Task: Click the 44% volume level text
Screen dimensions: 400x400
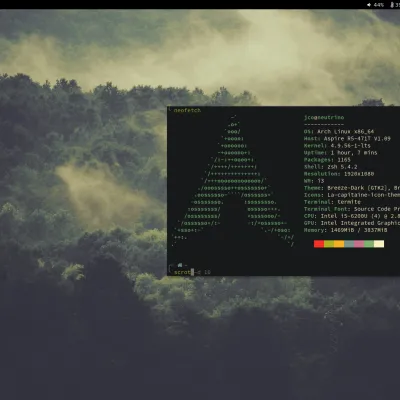Action: point(379,5)
